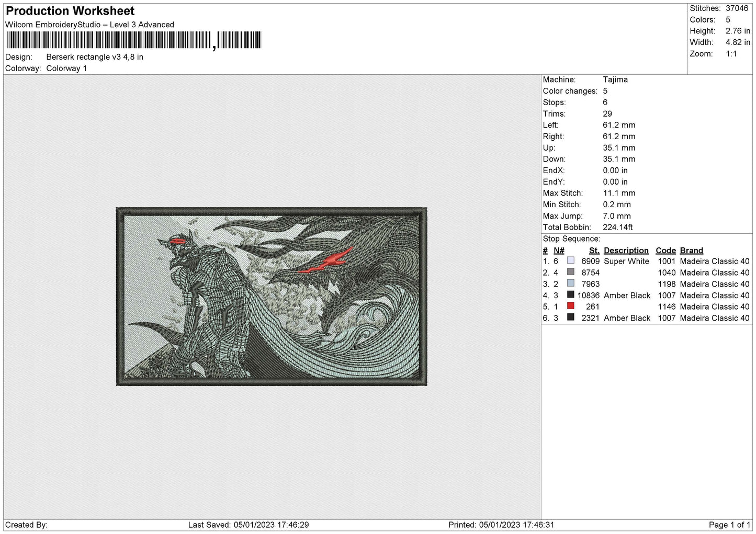The height and width of the screenshot is (534, 756).
Task: Pick the red thread swatch, code 1146
Action: 571,306
